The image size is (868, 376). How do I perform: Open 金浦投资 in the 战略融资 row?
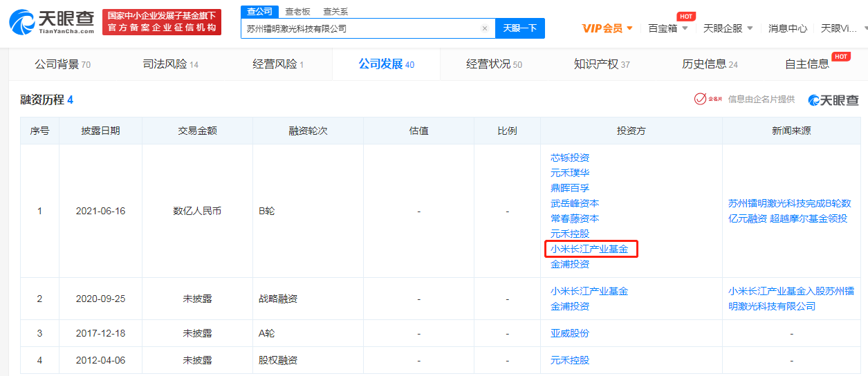pos(570,306)
